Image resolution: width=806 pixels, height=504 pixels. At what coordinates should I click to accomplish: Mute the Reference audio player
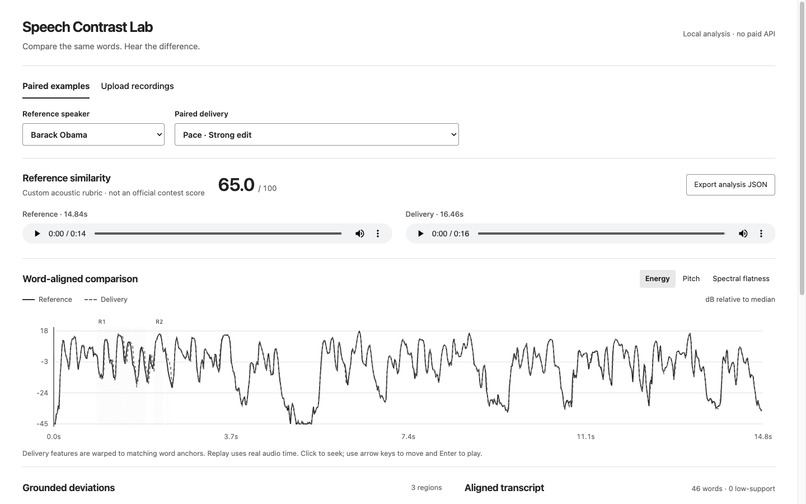pos(360,233)
